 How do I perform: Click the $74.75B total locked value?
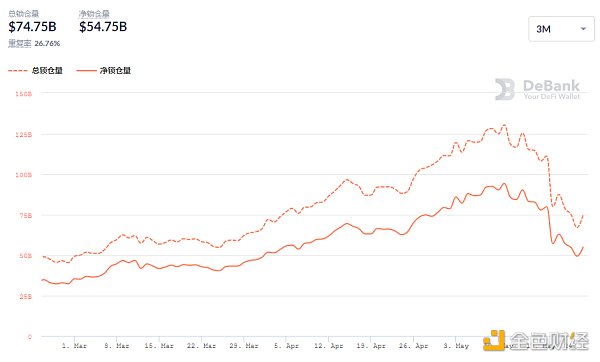point(33,26)
